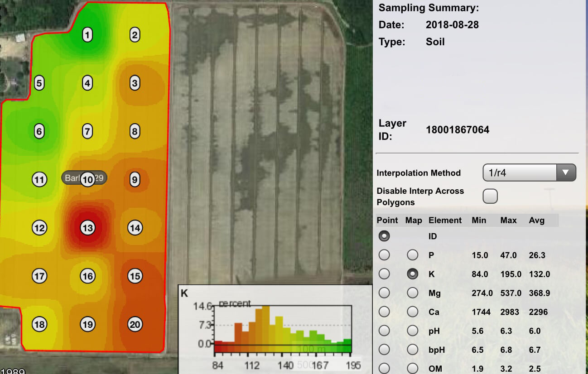The height and width of the screenshot is (374, 588).
Task: Click sample point marker 16
Action: point(87,276)
